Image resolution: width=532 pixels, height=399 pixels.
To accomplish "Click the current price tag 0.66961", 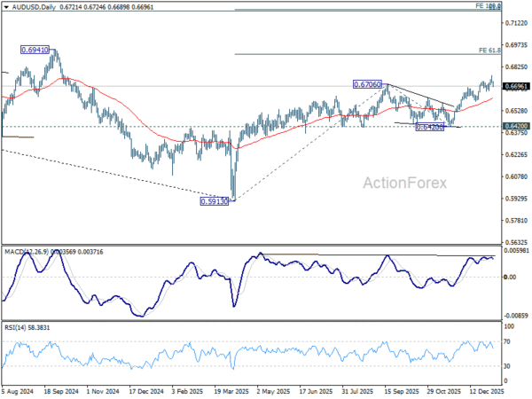I will pyautogui.click(x=517, y=87).
